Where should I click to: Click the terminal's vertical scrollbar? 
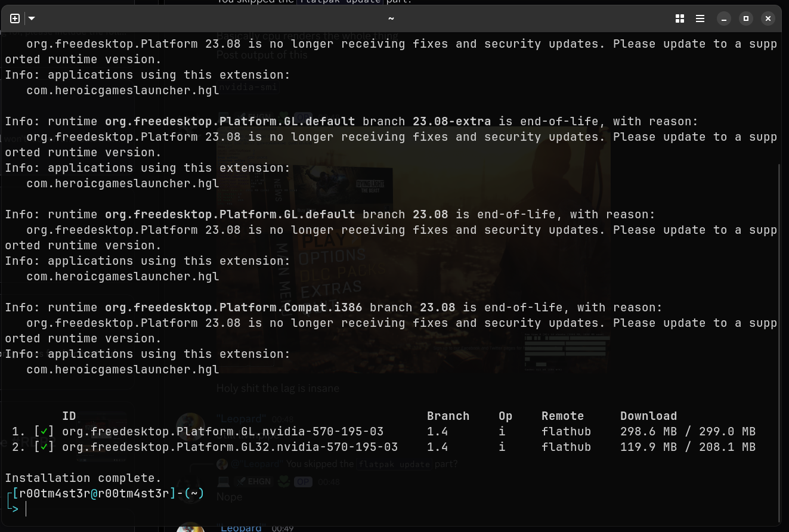tap(779, 343)
